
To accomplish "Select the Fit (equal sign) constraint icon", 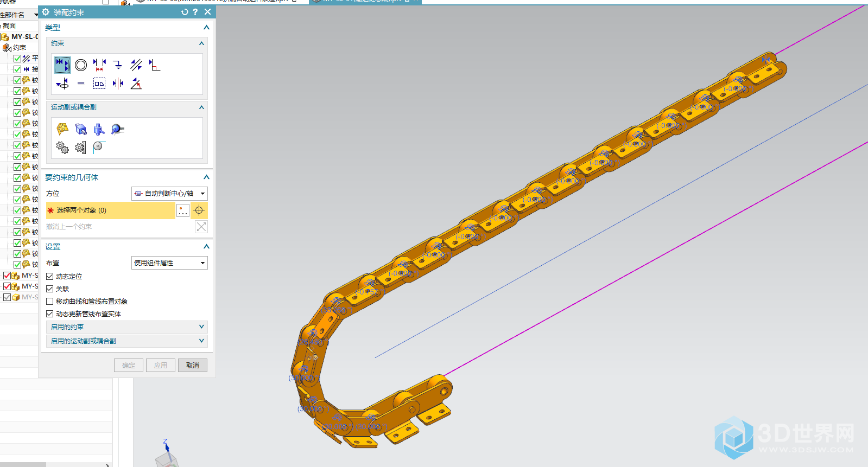I will click(x=81, y=84).
